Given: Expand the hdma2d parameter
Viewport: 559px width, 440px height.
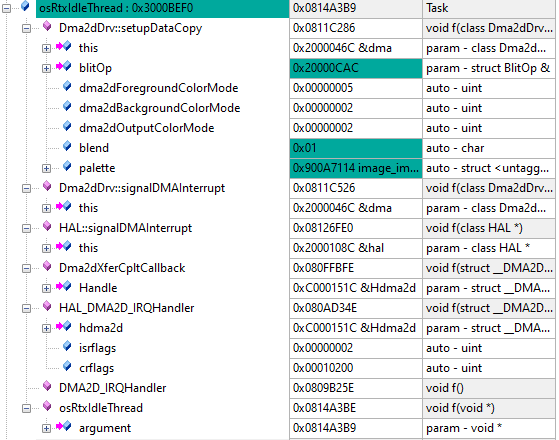Looking at the screenshot, I should [46, 328].
